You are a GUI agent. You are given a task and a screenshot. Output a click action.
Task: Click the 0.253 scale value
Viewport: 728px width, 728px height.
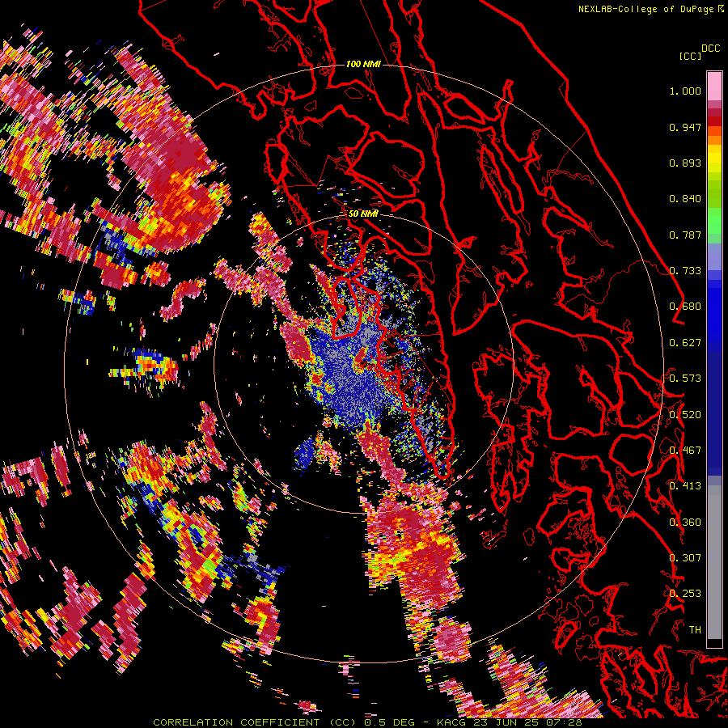point(685,594)
